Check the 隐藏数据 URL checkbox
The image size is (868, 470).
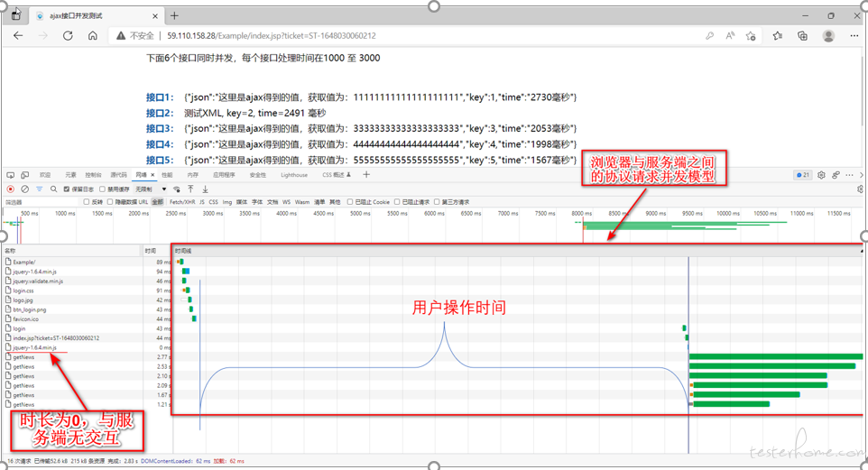[110, 202]
